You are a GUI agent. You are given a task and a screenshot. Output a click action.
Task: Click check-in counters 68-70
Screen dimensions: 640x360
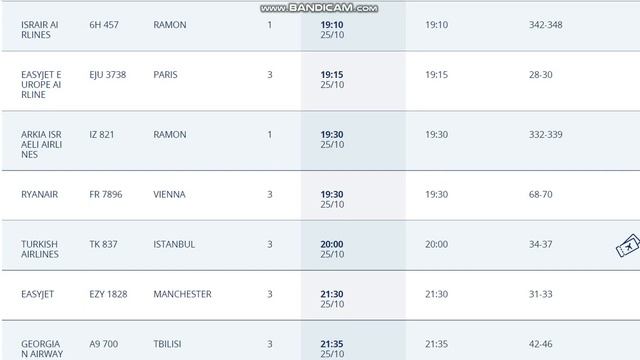(540, 194)
